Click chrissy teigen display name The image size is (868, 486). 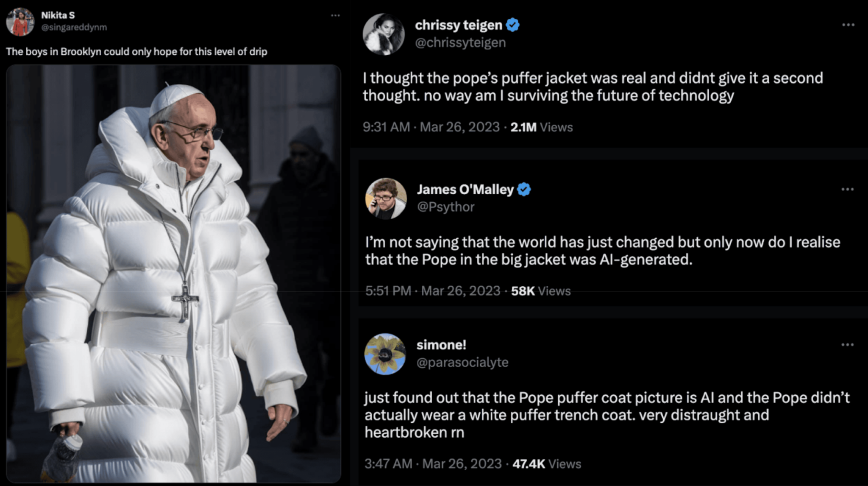(459, 25)
